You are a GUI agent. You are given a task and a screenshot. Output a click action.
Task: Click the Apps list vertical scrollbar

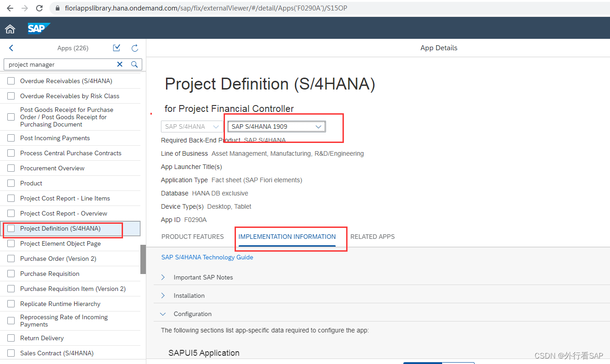coord(143,259)
